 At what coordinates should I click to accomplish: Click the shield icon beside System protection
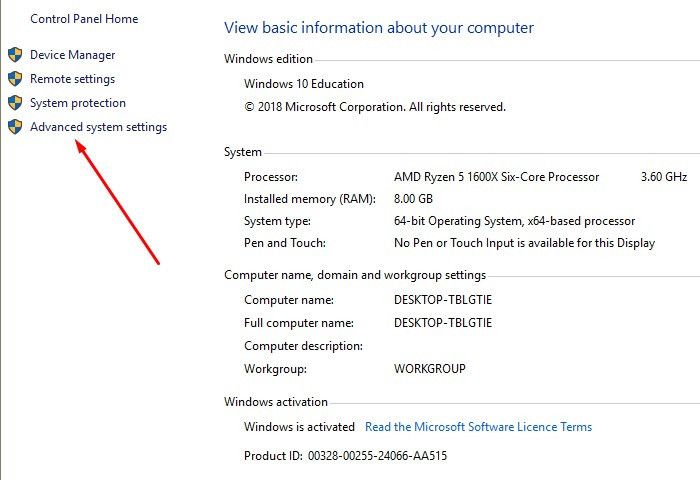coord(15,103)
